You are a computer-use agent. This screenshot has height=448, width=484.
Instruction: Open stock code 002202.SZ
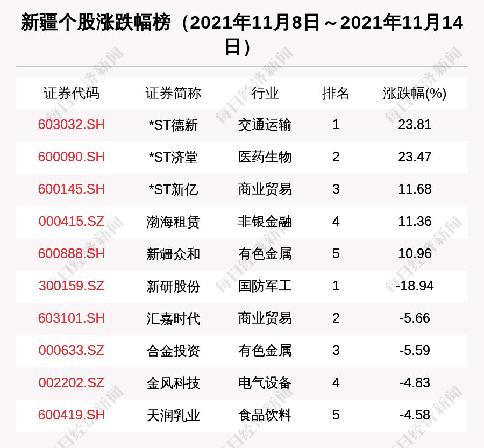tap(72, 383)
